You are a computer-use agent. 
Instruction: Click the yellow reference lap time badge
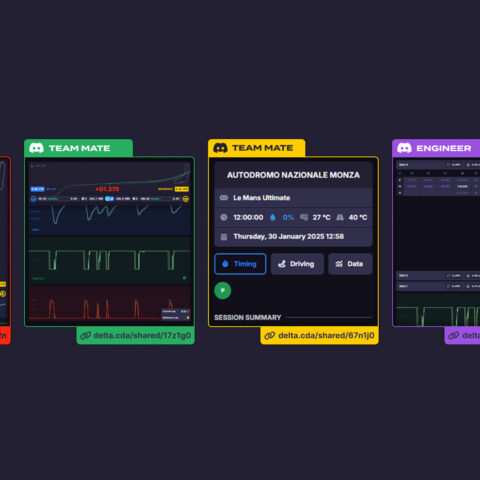[182, 189]
